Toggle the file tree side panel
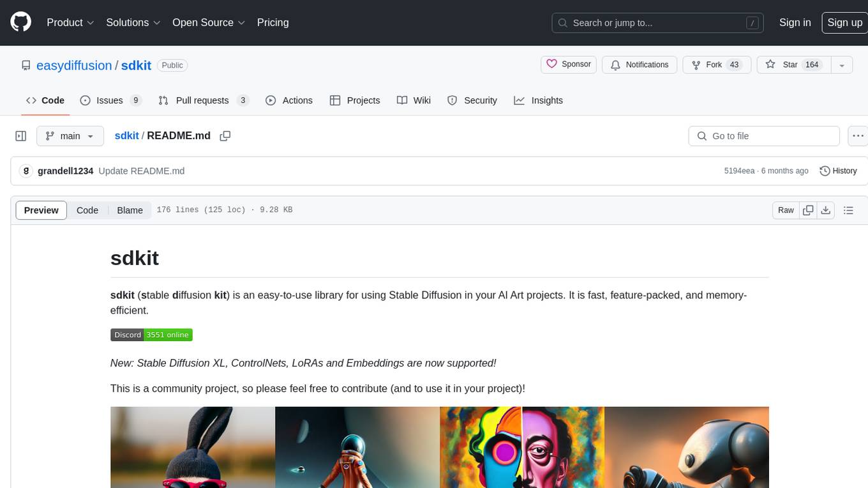This screenshot has width=868, height=488. pyautogui.click(x=21, y=136)
